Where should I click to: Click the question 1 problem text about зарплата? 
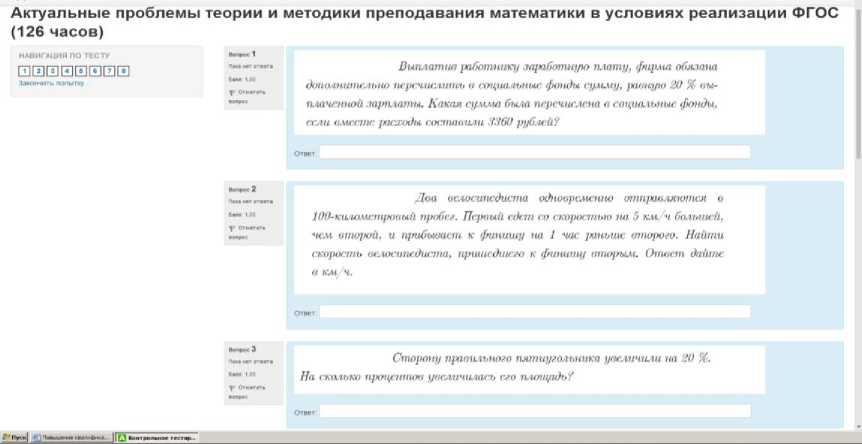click(x=512, y=94)
